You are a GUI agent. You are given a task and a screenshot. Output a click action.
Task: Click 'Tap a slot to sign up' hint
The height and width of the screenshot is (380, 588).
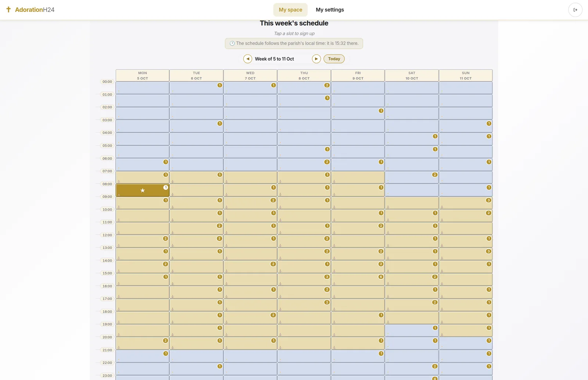click(294, 33)
